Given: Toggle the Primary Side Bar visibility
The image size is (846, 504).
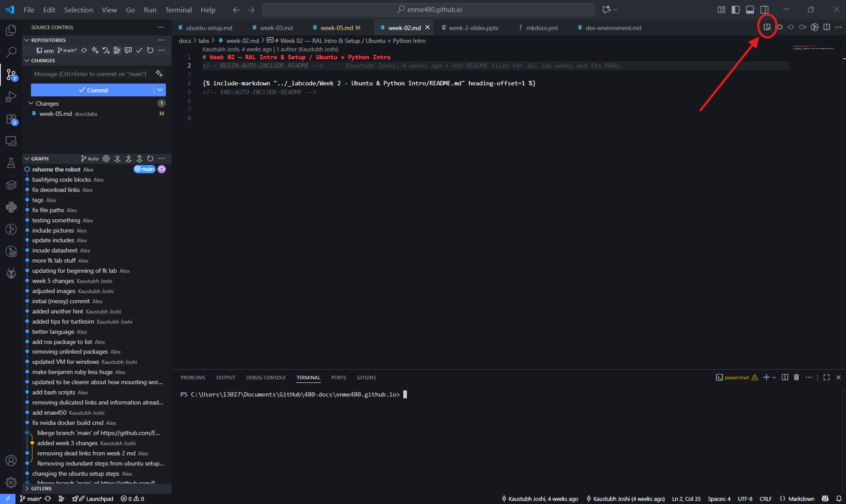Looking at the screenshot, I should point(735,10).
